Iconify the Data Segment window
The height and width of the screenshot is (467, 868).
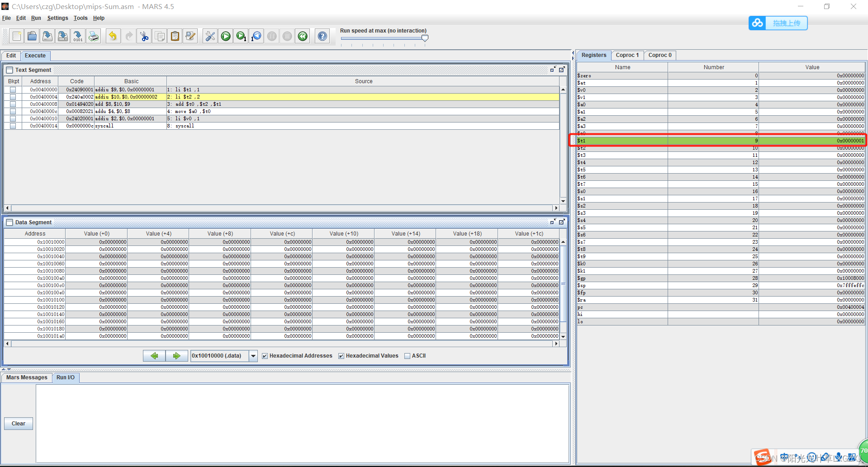[553, 222]
